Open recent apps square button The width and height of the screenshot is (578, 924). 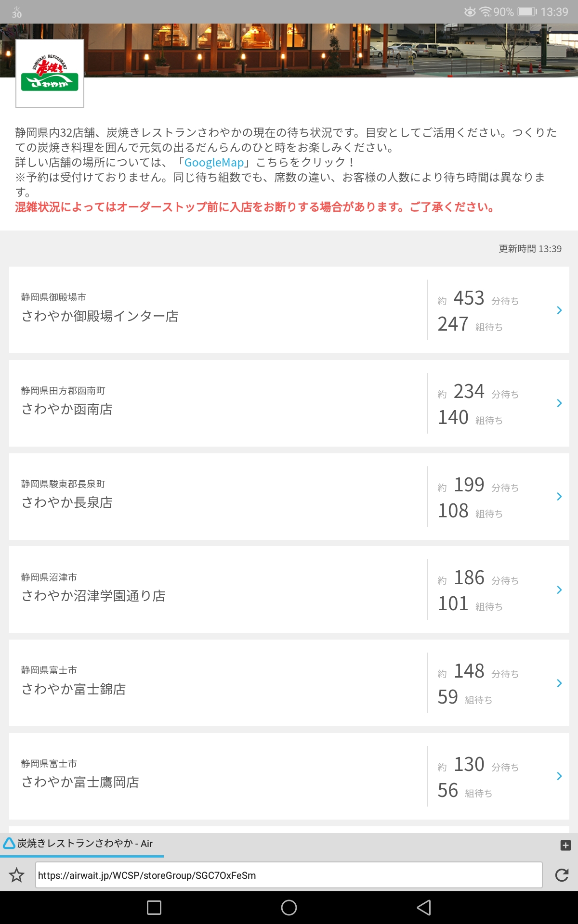click(x=154, y=908)
